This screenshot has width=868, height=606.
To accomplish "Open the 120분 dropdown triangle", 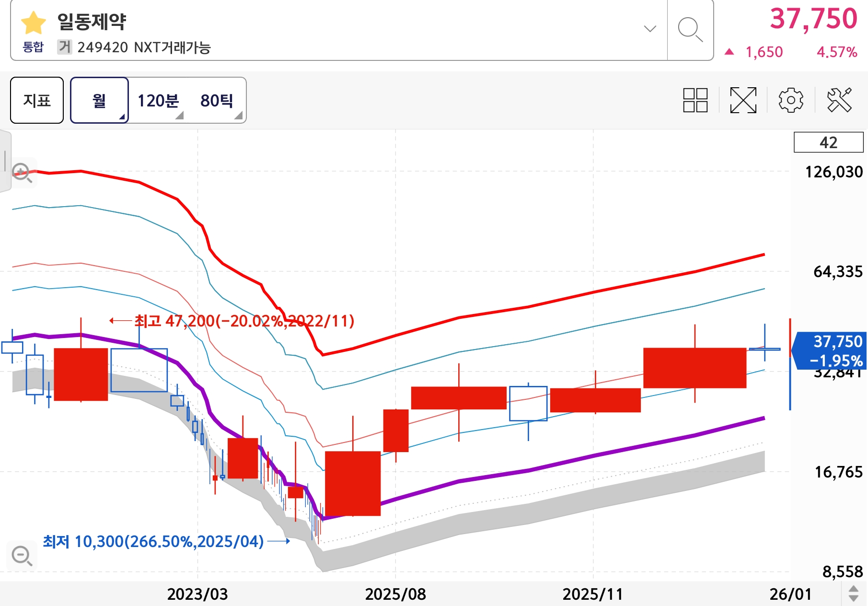I will click(180, 116).
